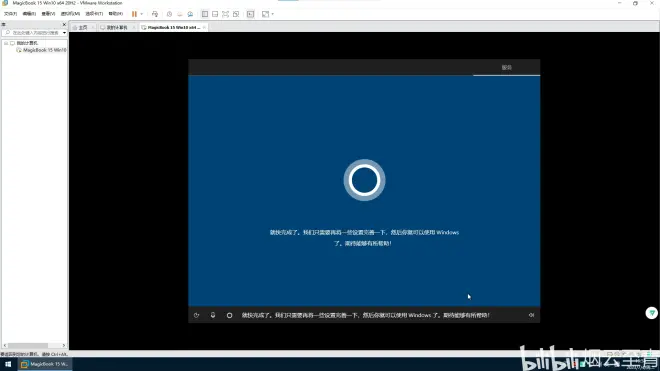
Task: Enter full screen mode icon in toolbar
Action: tap(226, 14)
